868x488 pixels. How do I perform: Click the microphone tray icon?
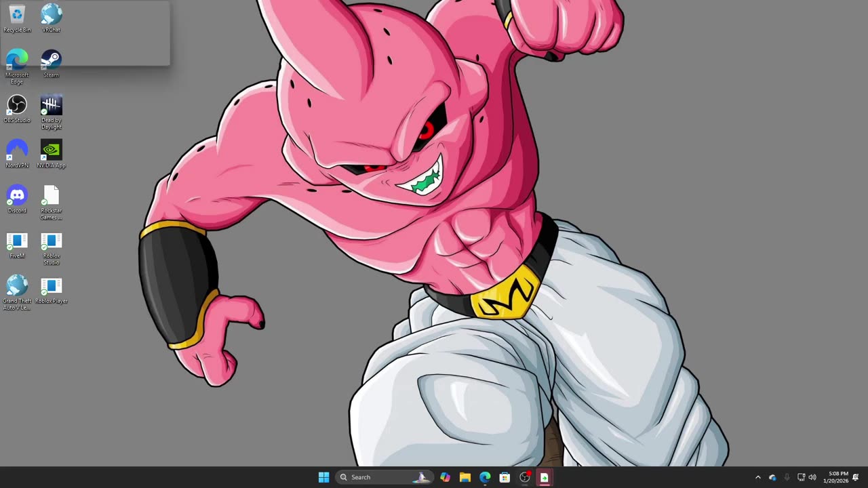click(787, 477)
